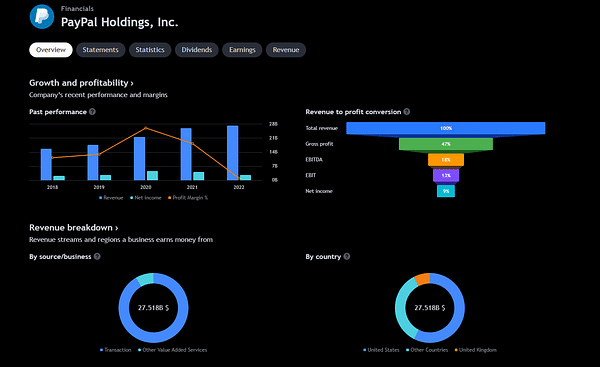Click the 2022 revenue bar
The height and width of the screenshot is (367, 600).
(232, 153)
